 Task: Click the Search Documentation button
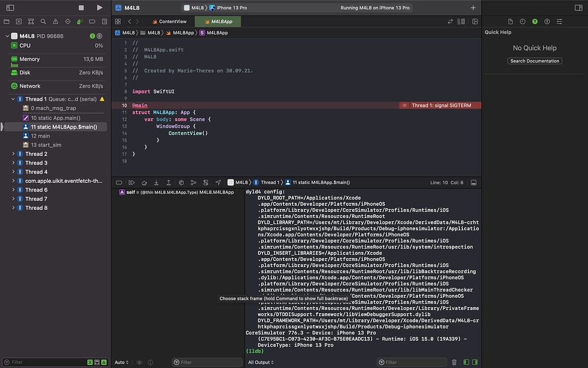point(534,61)
